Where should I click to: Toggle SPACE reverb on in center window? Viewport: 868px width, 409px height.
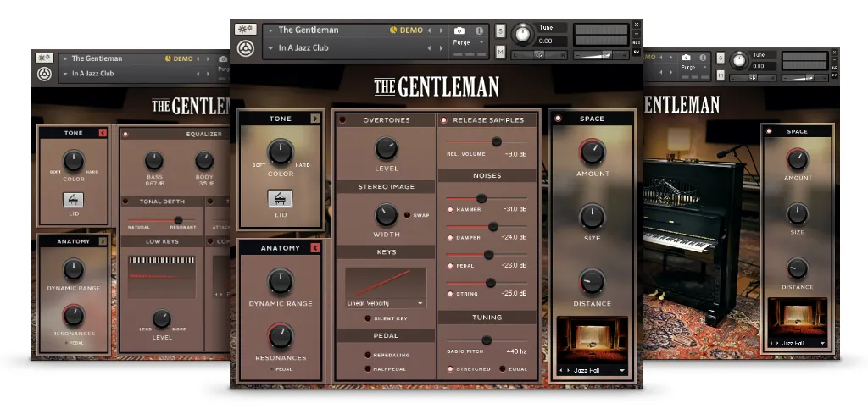click(558, 119)
